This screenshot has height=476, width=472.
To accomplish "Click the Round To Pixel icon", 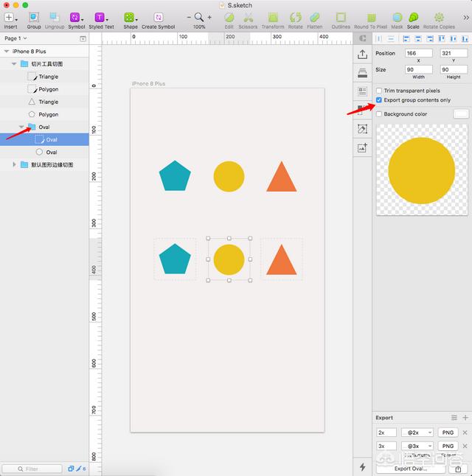I will pyautogui.click(x=370, y=17).
